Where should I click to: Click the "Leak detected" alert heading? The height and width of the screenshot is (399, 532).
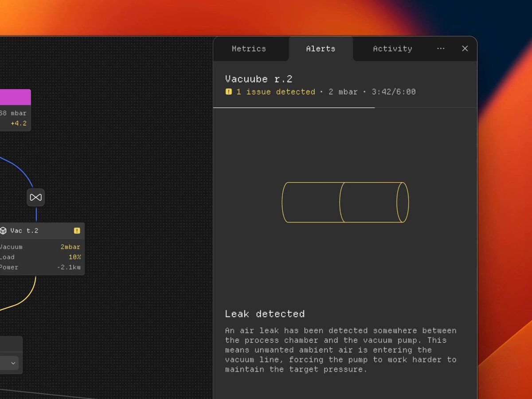pyautogui.click(x=265, y=314)
